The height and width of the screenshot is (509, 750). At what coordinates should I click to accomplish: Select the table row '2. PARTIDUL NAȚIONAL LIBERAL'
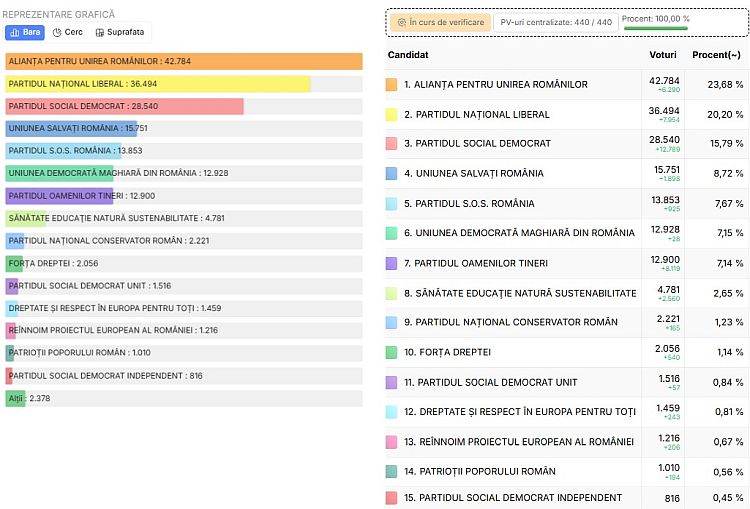567,114
